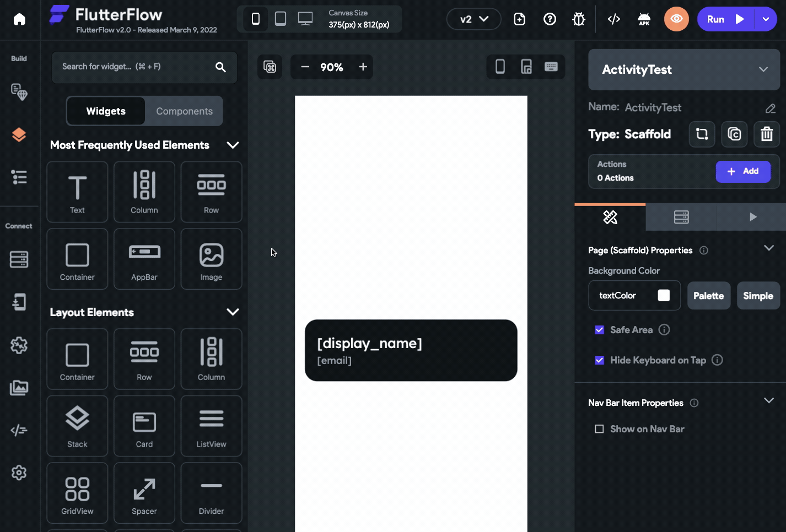Open the Media Assets sidebar icon
The height and width of the screenshot is (532, 786).
(19, 388)
